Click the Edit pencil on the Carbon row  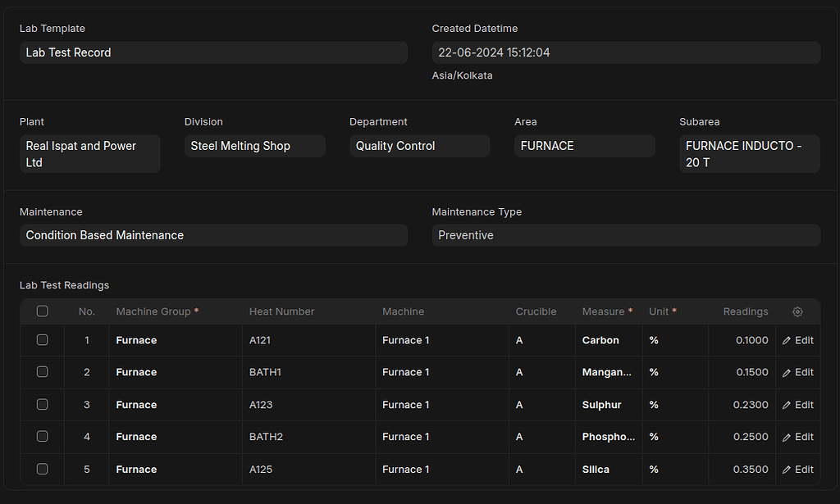797,339
